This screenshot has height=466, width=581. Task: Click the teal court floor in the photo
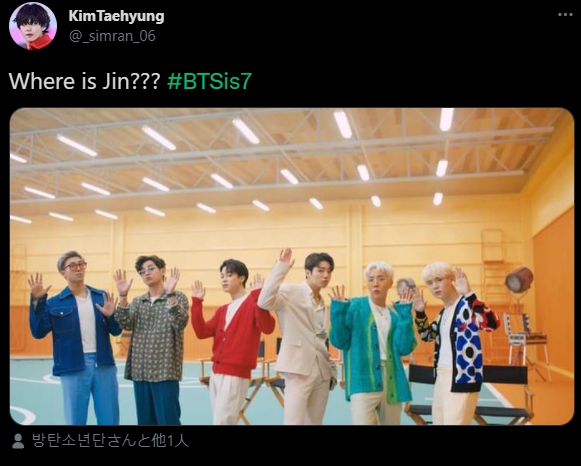[33, 389]
